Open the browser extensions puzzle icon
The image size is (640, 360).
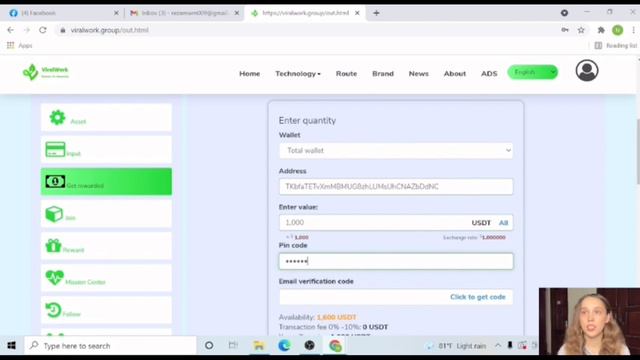601,30
